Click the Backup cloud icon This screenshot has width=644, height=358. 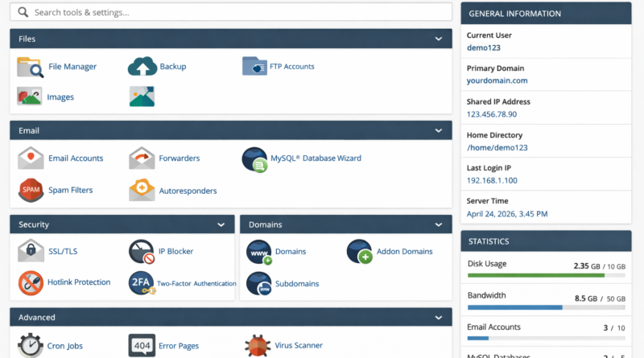tap(142, 66)
